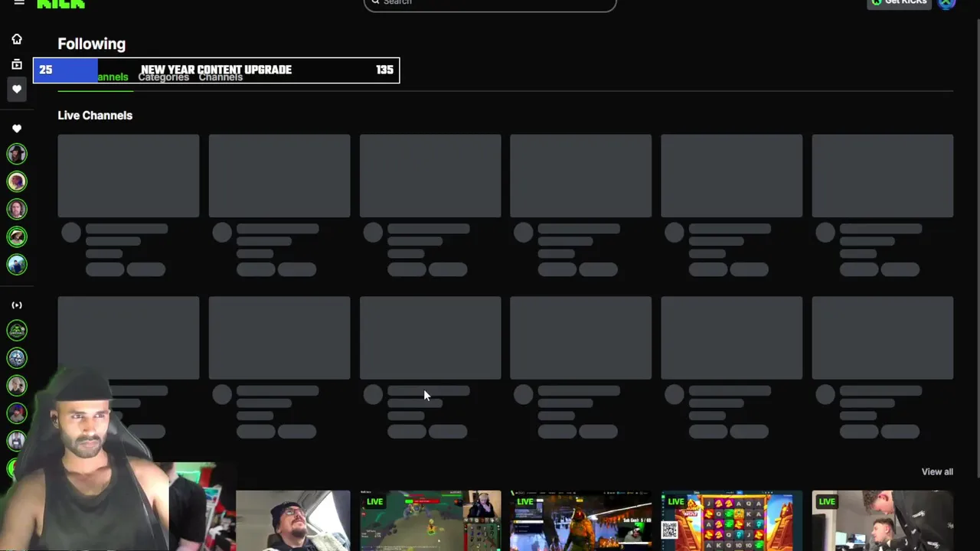Open the live slots game stream thumbnail
This screenshot has height=551, width=980.
coord(732,520)
